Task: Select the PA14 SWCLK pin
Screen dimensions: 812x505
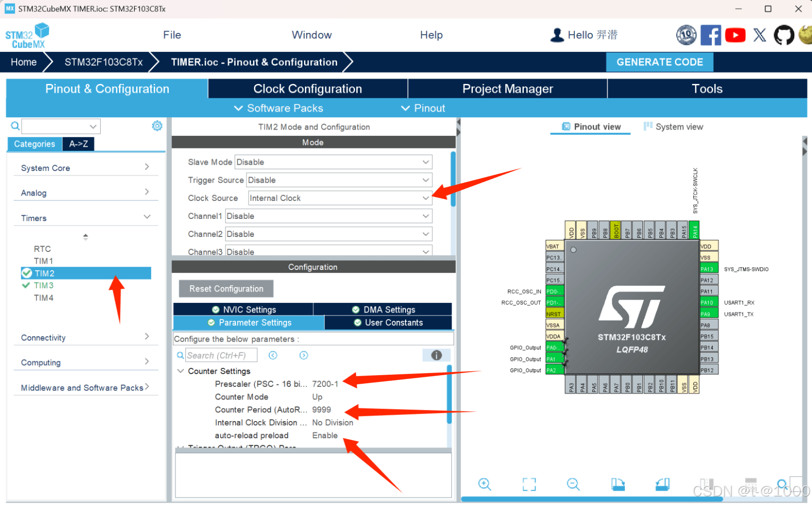Action: point(695,230)
